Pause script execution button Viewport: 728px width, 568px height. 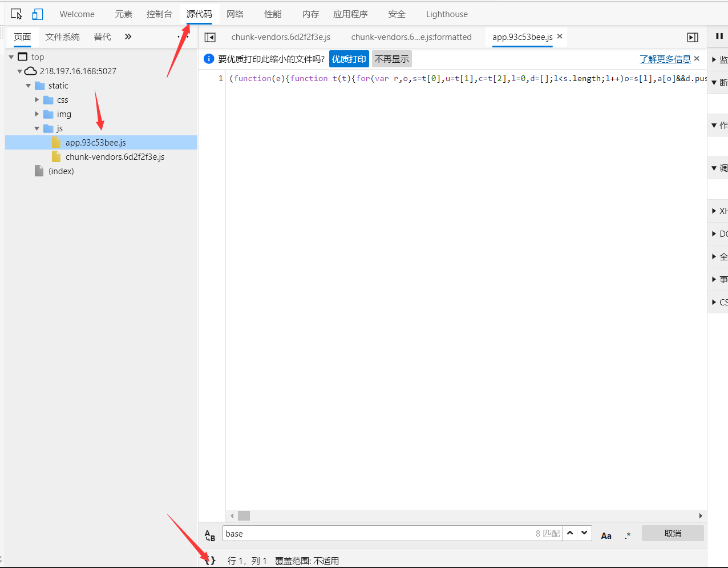point(719,37)
